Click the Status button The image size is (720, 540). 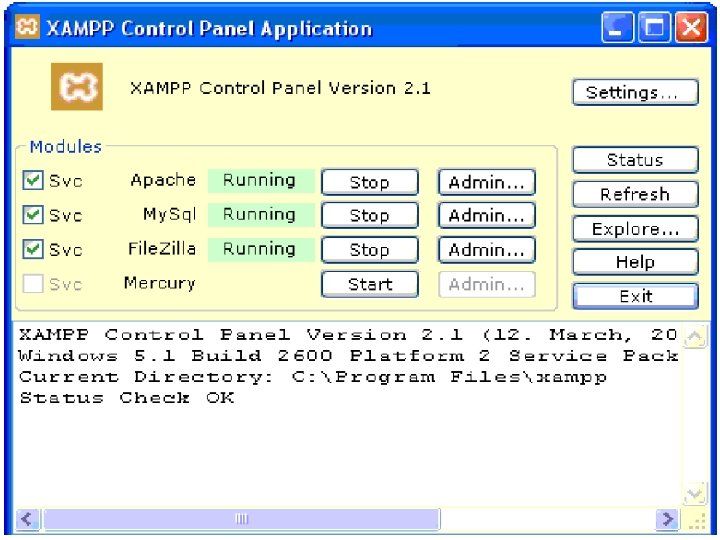[635, 159]
